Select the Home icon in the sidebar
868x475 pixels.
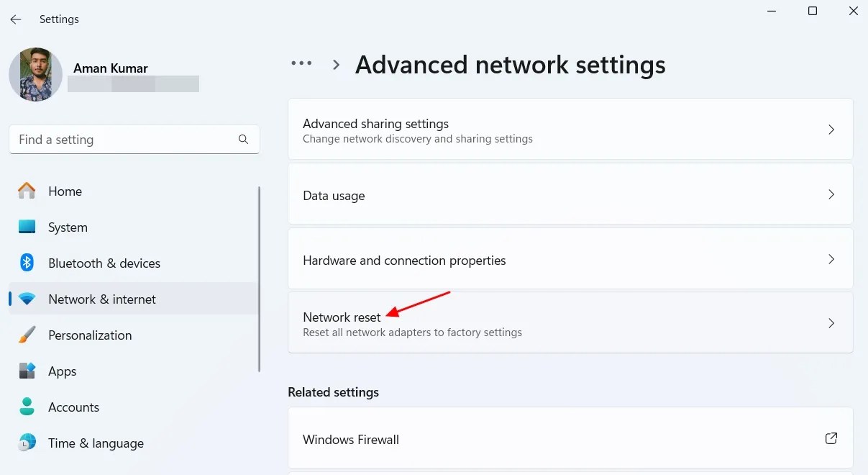click(27, 191)
